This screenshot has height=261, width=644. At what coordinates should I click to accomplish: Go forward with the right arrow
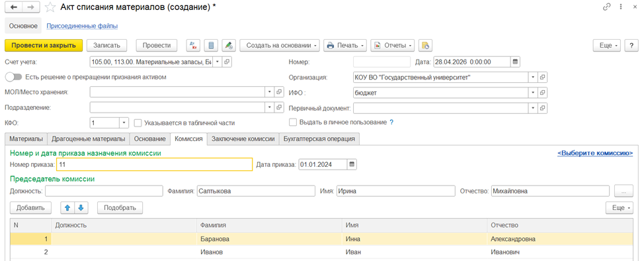click(x=30, y=7)
